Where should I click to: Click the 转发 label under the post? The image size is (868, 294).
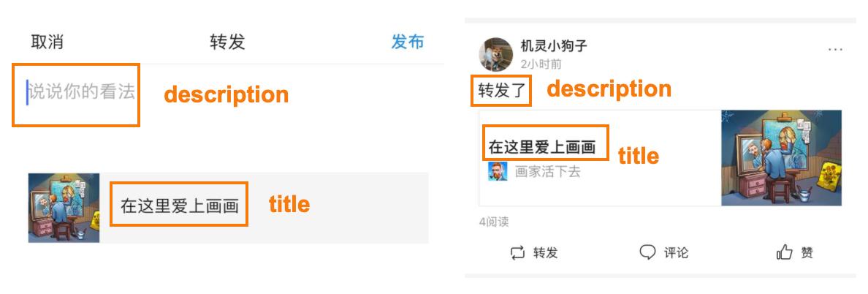[545, 253]
